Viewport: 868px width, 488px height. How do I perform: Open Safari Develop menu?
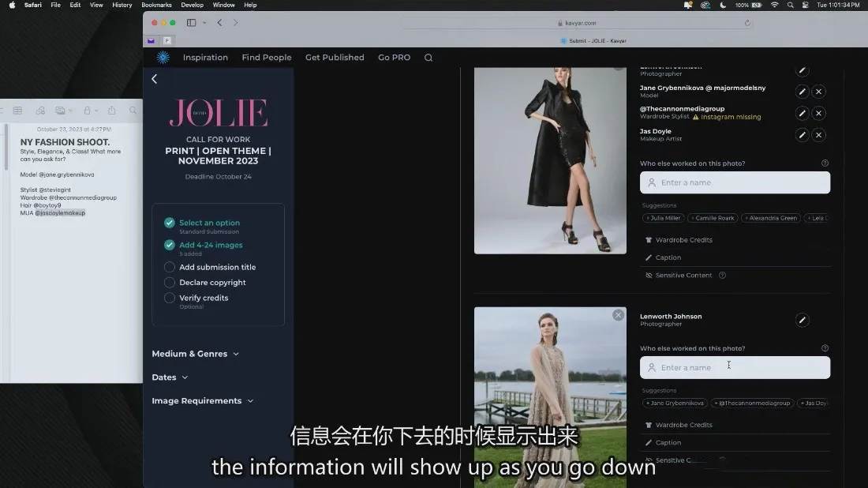click(192, 5)
